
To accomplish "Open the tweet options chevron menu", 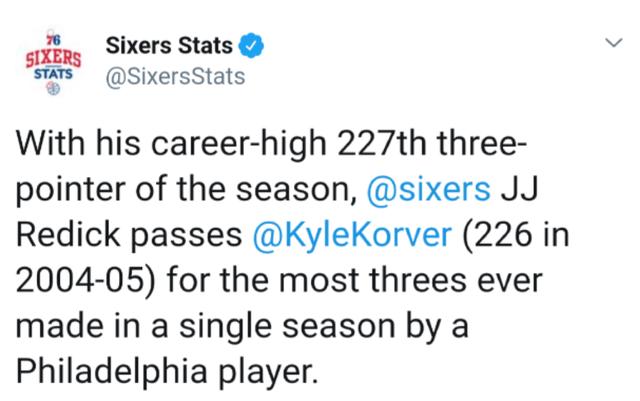I will click(613, 42).
